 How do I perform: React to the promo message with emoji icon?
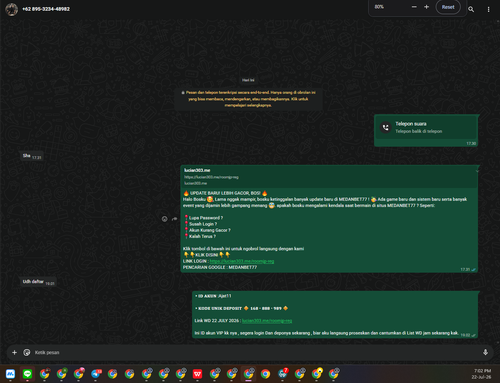pyautogui.click(x=164, y=219)
